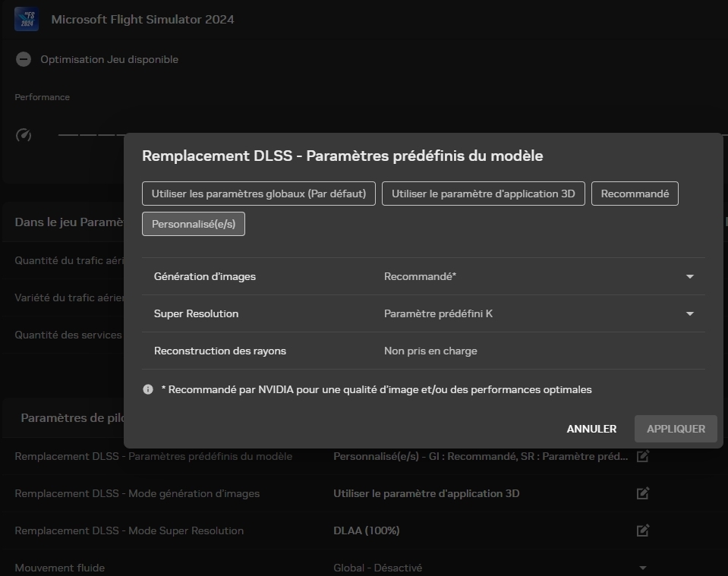
Task: Click the Dans le jeu Paramètres section heading
Action: 69,222
